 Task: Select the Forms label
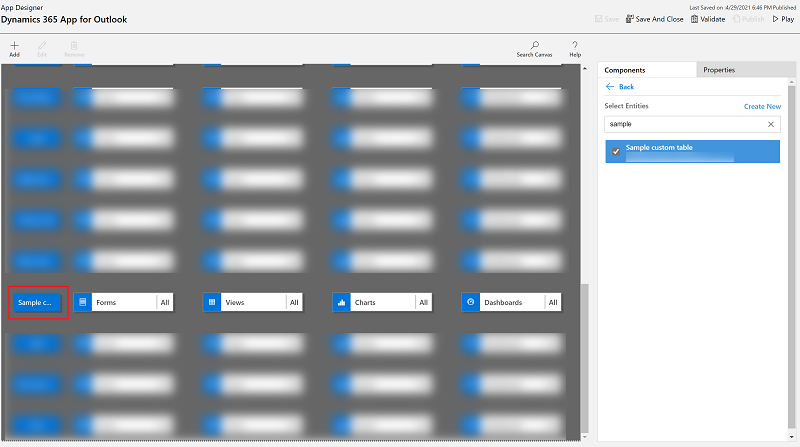pos(106,303)
